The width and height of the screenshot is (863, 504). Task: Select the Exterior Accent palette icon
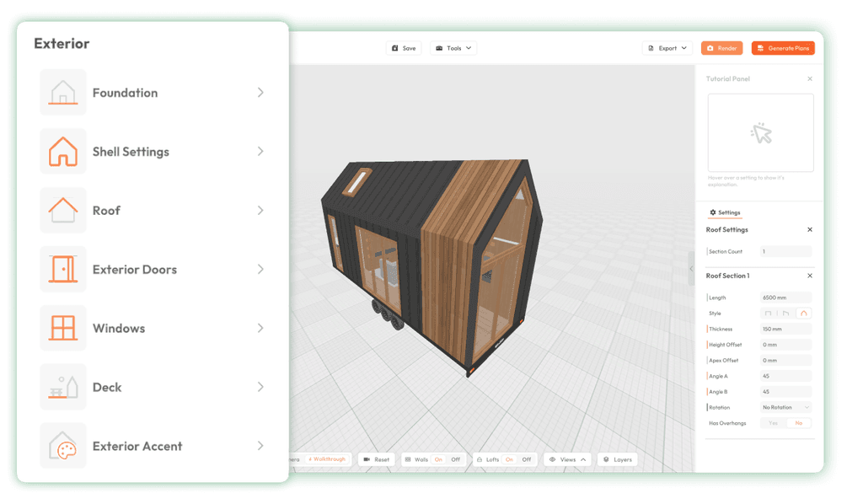(63, 446)
